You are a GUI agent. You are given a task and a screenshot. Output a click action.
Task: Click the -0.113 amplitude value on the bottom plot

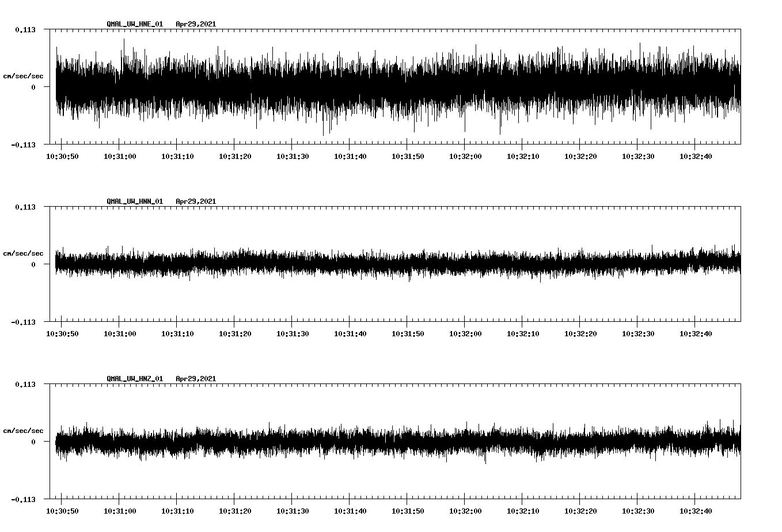coord(22,499)
